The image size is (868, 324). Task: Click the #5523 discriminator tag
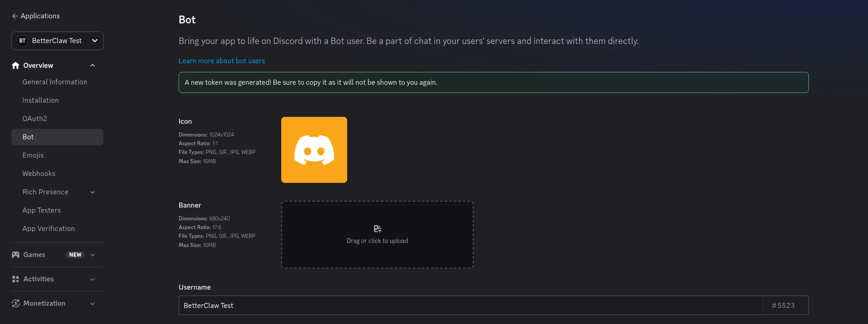pos(783,306)
